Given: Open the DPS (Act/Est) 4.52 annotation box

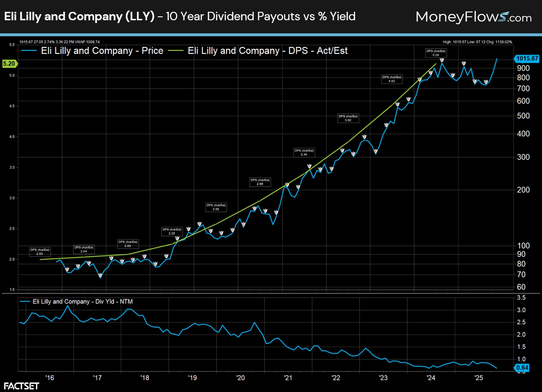Looking at the screenshot, I should coord(392,80).
